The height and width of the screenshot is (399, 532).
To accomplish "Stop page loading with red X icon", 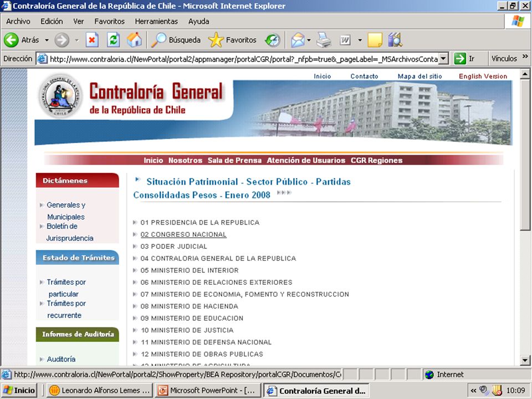I will 92,40.
